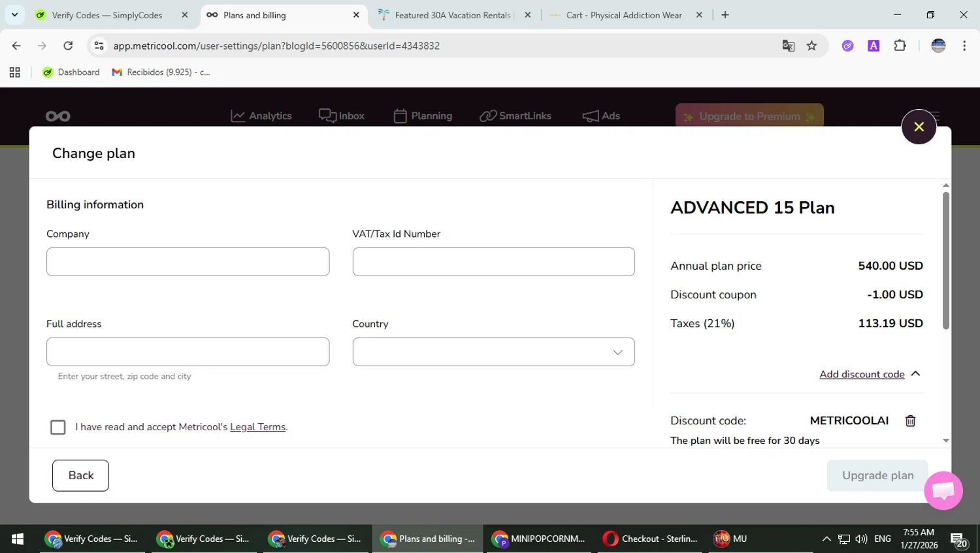Go forward in browser history
Screen dimensions: 980x553
[42, 46]
